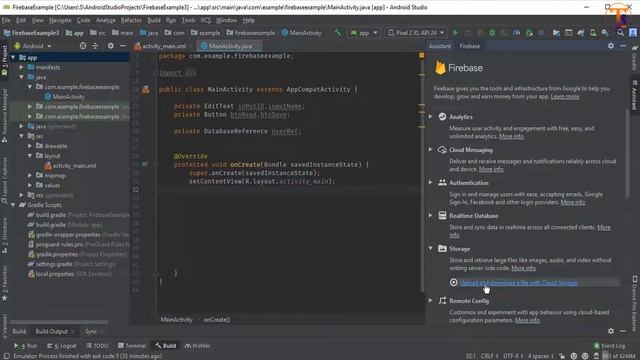Image resolution: width=640 pixels, height=360 pixels.
Task: Click the Debug app bug icon
Action: (x=492, y=33)
